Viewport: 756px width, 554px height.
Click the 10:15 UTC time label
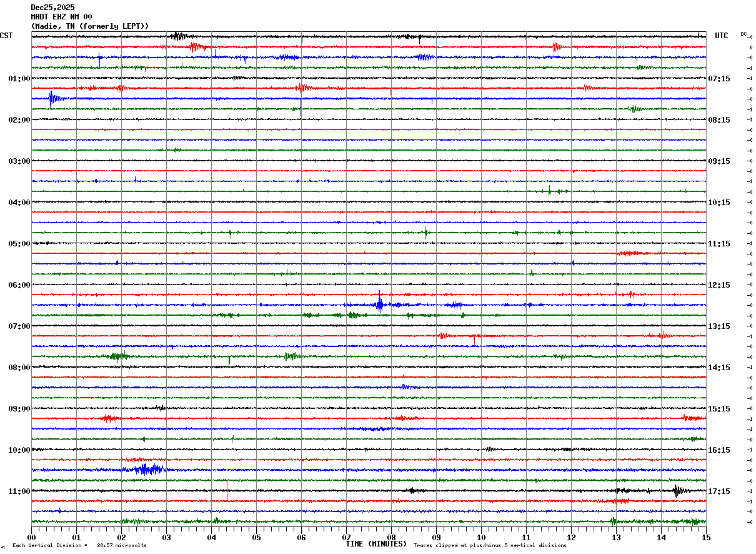pos(720,203)
